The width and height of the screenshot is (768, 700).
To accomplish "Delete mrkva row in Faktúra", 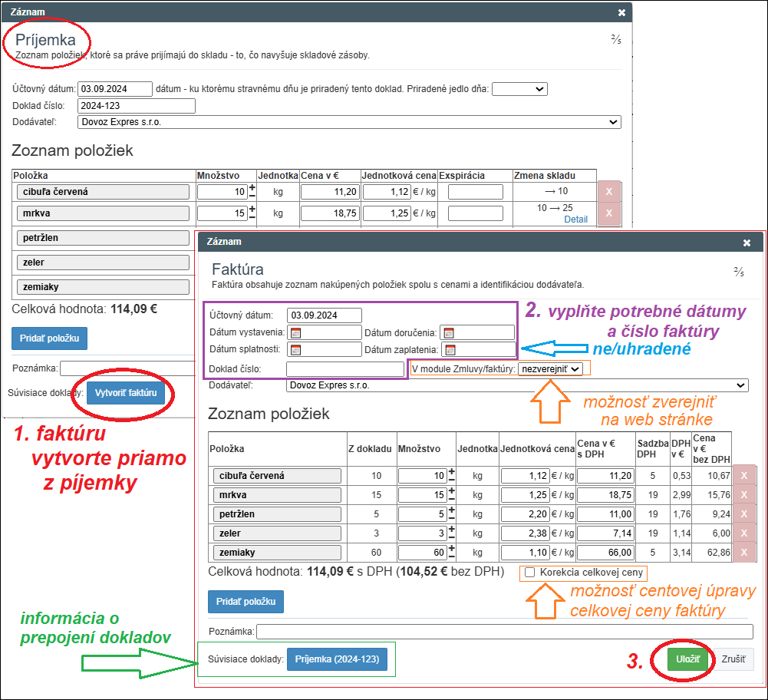I will click(x=744, y=495).
